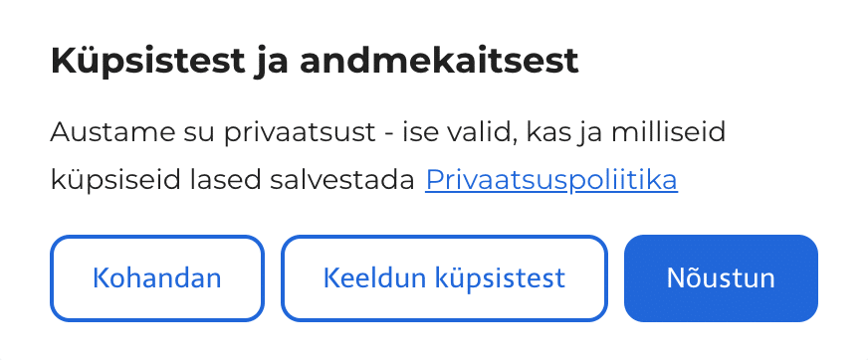Decline cookies using the middle outlined button
The height and width of the screenshot is (360, 868).
pos(444,278)
